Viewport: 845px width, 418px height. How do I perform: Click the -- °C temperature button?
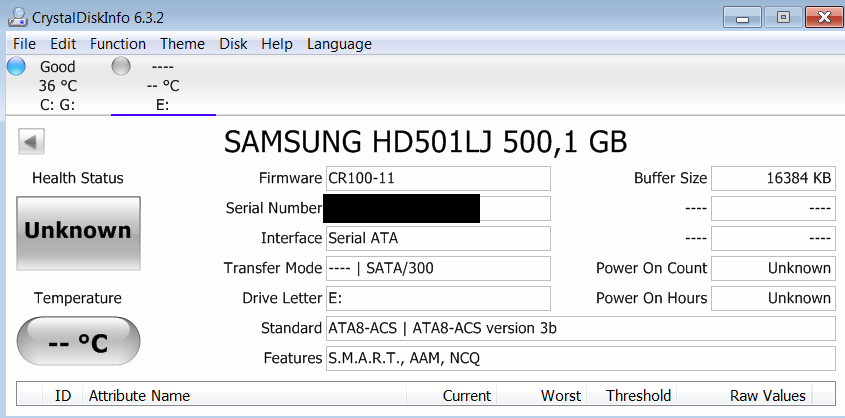pyautogui.click(x=78, y=341)
